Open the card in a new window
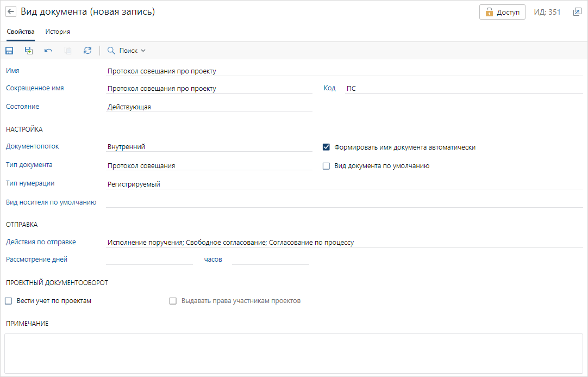Screen dimensions: 588x377 (577, 12)
